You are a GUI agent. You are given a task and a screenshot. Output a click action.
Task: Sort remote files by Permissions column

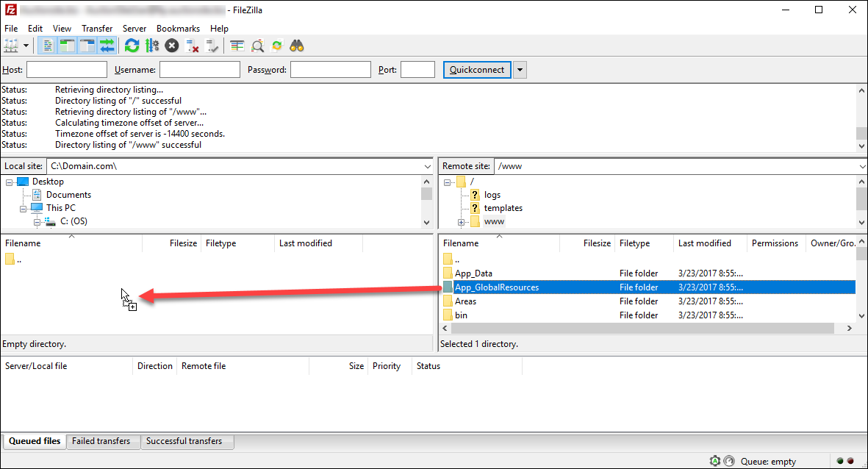[775, 243]
